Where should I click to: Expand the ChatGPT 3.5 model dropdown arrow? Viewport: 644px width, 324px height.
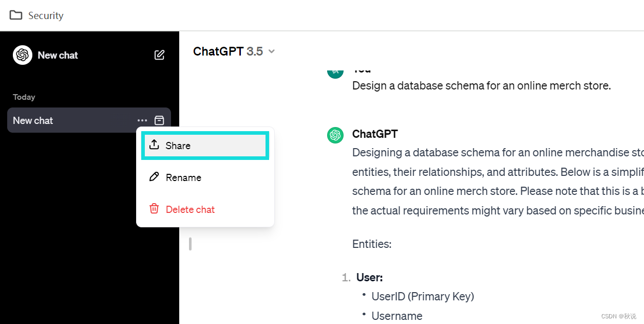tap(272, 51)
